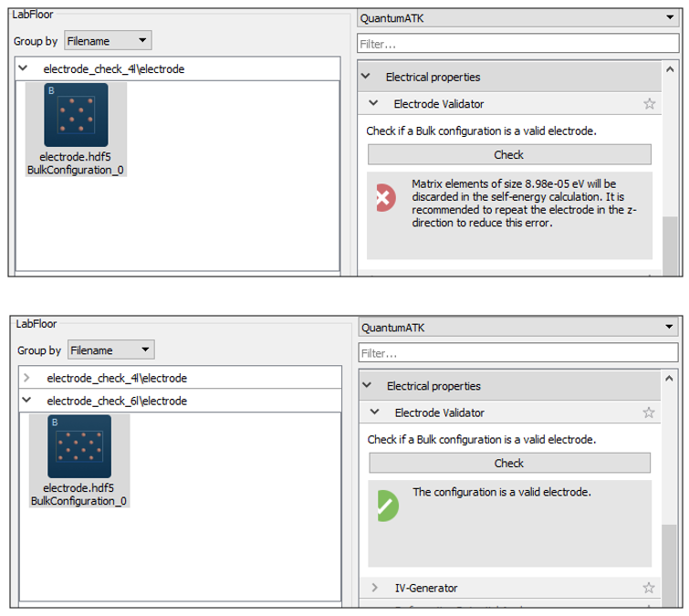Click the 'Matrix elements of size 8.98e-05 eV' message
The height and width of the screenshot is (616, 689).
(x=524, y=203)
